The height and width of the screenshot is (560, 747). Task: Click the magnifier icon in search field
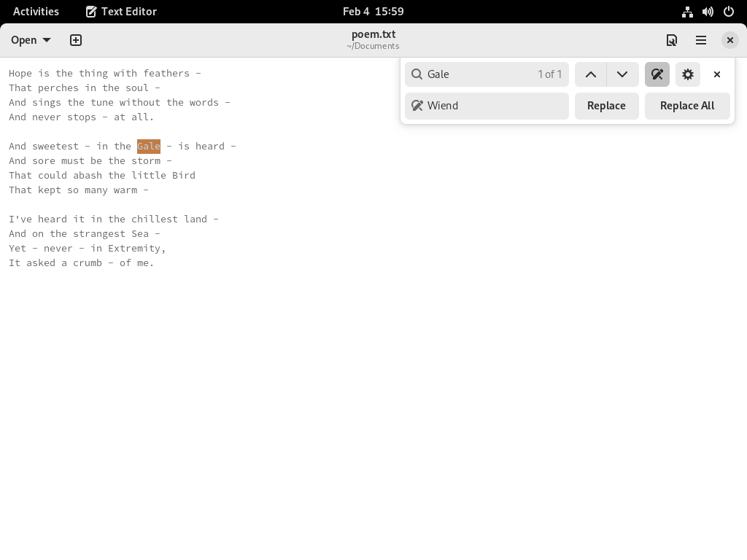tap(417, 74)
